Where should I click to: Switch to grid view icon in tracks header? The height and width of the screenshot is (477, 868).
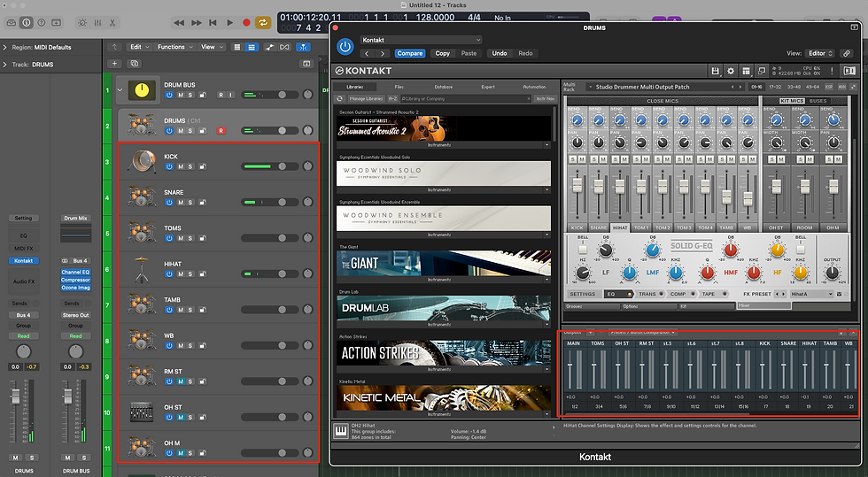point(237,47)
